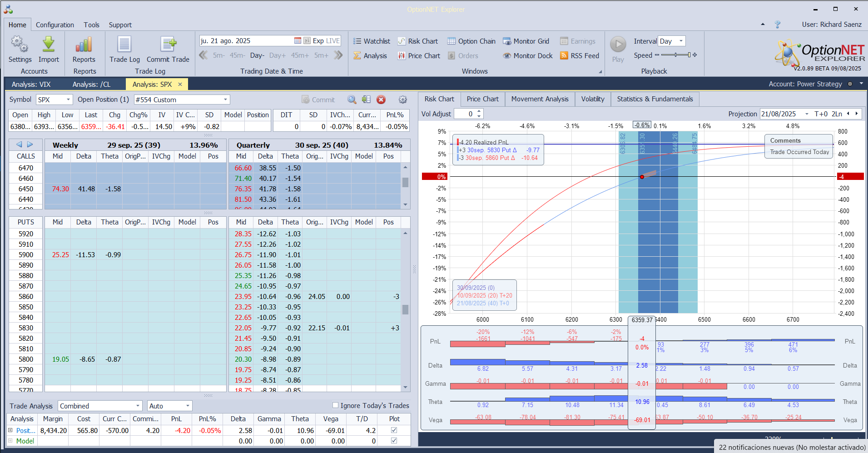Screen dimensions: 868x453
Task: Jump back with the double left chevron
Action: (x=203, y=55)
